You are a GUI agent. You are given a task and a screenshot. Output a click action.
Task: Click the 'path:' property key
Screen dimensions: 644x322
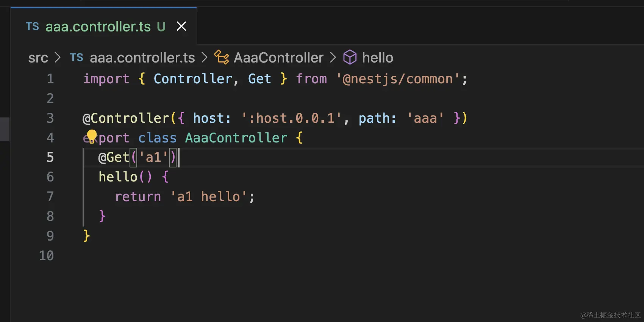tap(377, 118)
